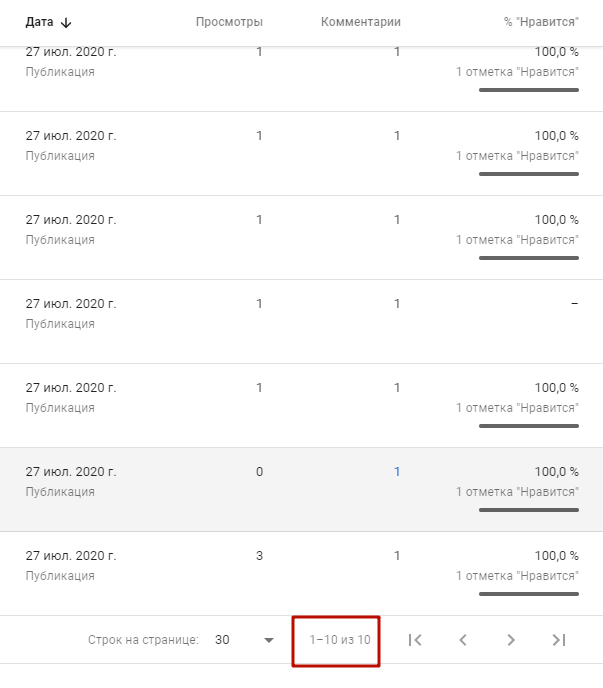Click the "Строк на странице" label
The width and height of the screenshot is (603, 688).
[x=143, y=640]
